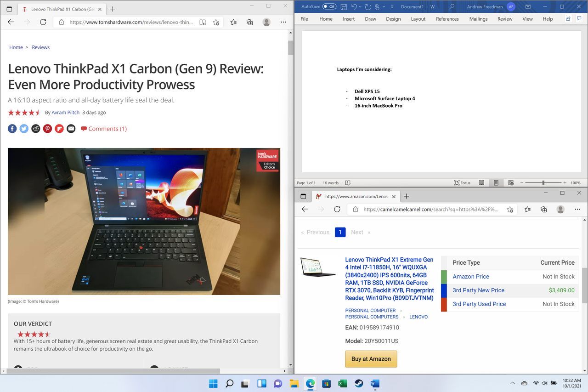The height and width of the screenshot is (392, 588).
Task: Customize Quick Access Toolbar dropdown
Action: point(392,6)
